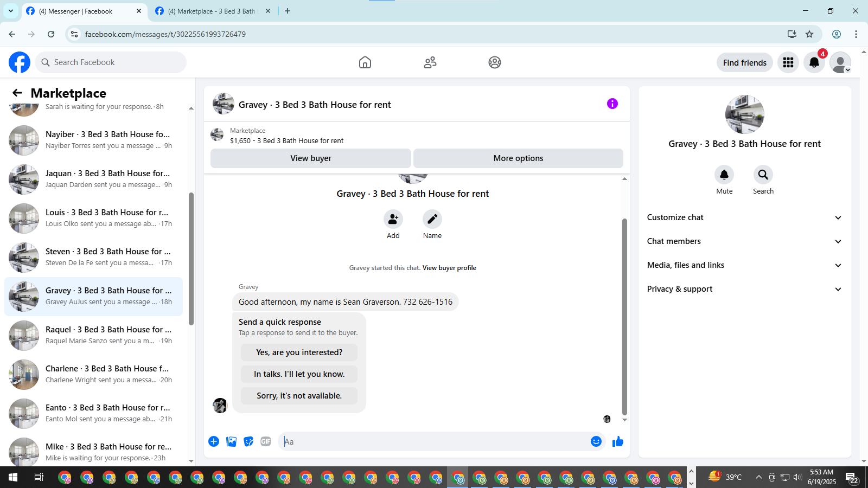Open Nayiber conversation in chat list
The height and width of the screenshot is (488, 868).
[93, 140]
